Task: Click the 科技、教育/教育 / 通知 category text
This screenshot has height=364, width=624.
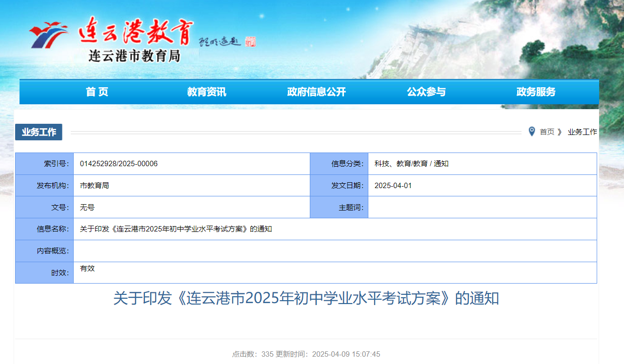Action: click(x=411, y=164)
